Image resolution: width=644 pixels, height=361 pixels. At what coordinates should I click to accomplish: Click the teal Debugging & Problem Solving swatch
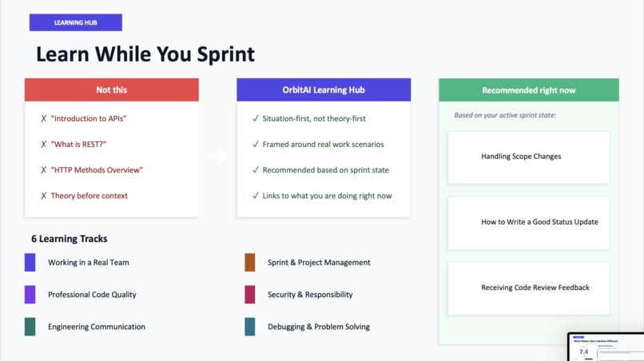(x=250, y=327)
